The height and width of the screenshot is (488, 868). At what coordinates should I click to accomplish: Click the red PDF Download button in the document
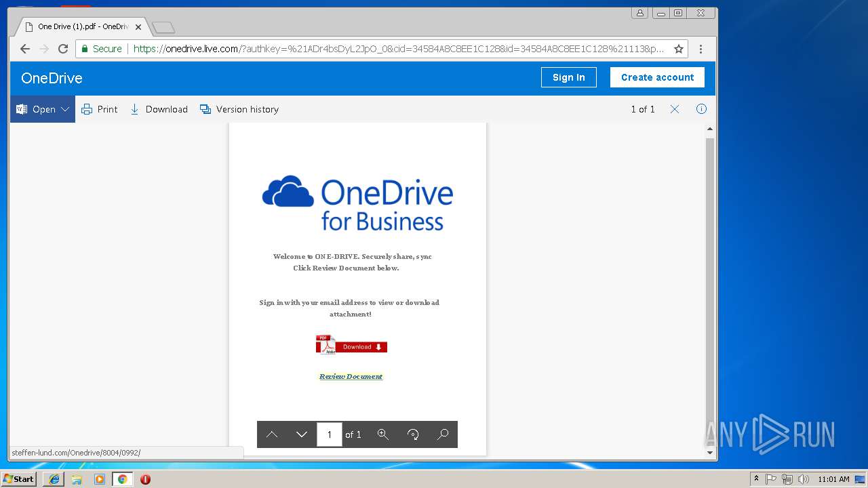pos(351,345)
